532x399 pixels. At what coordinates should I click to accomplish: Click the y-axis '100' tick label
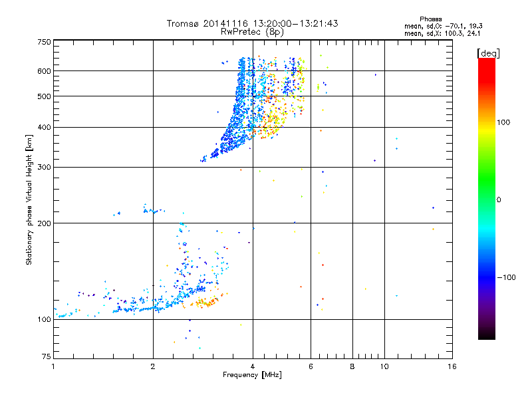point(44,320)
